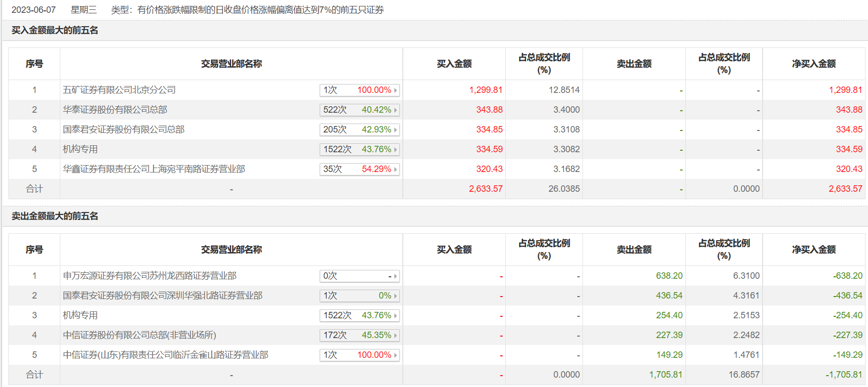The height and width of the screenshot is (387, 868).
Task: Click the 买入金额最大的前五名 section heading
Action: pos(55,31)
